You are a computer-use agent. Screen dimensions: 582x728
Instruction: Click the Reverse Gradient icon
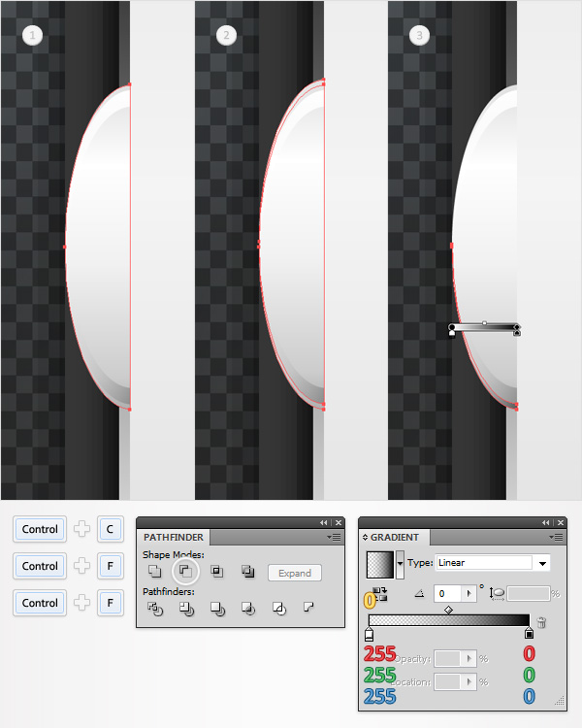click(380, 594)
